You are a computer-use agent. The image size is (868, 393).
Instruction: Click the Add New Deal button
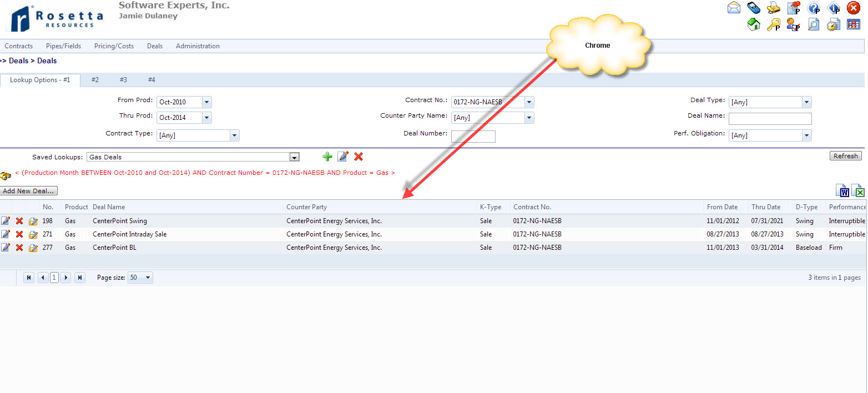(x=29, y=191)
